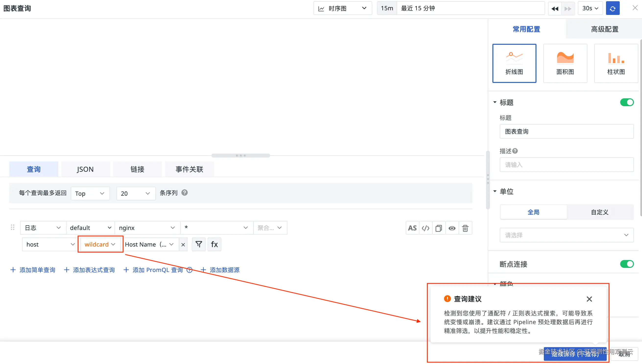Toggle the 断点连接 switch
The height and width of the screenshot is (364, 642).
point(627,264)
